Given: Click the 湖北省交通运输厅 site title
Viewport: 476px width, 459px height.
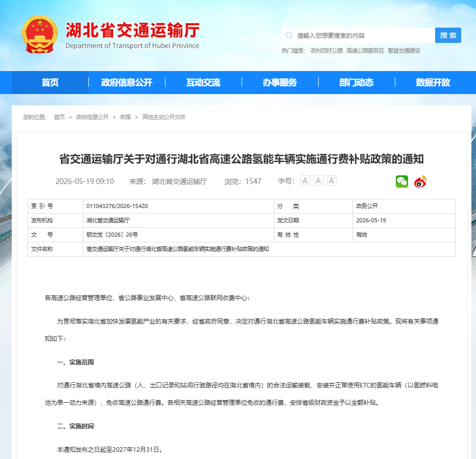Looking at the screenshot, I should [133, 30].
